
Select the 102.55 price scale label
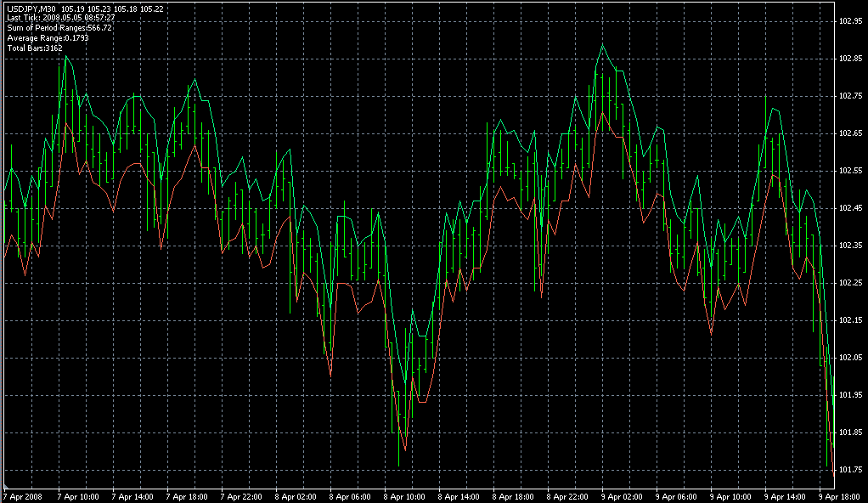852,171
